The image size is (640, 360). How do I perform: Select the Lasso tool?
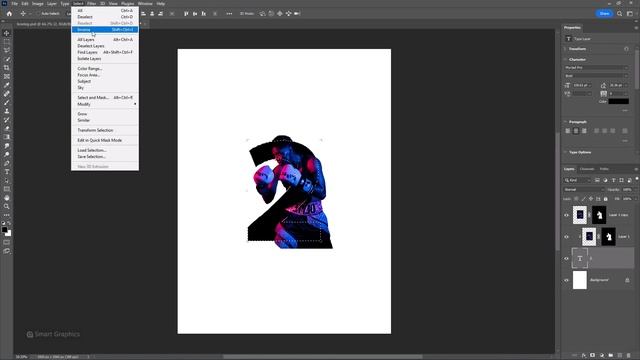[x=7, y=50]
